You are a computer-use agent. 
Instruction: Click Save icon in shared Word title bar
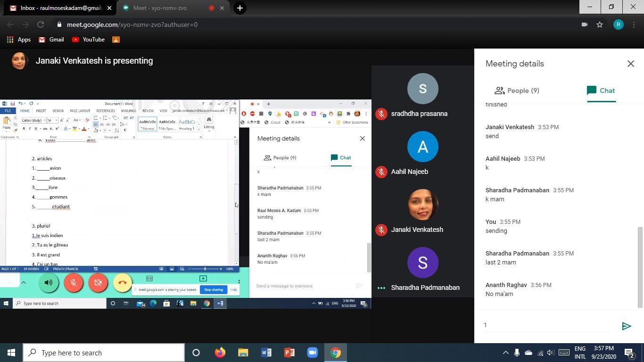click(12, 104)
